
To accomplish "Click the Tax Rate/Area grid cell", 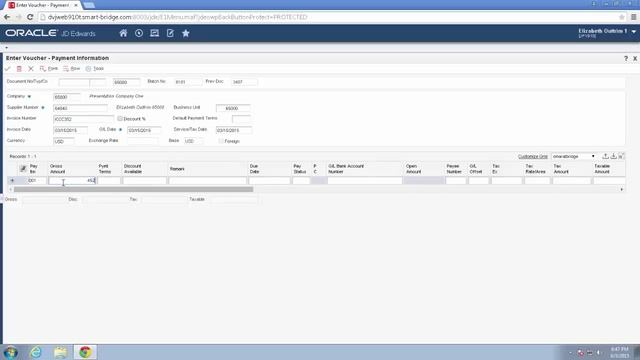I will pos(537,180).
